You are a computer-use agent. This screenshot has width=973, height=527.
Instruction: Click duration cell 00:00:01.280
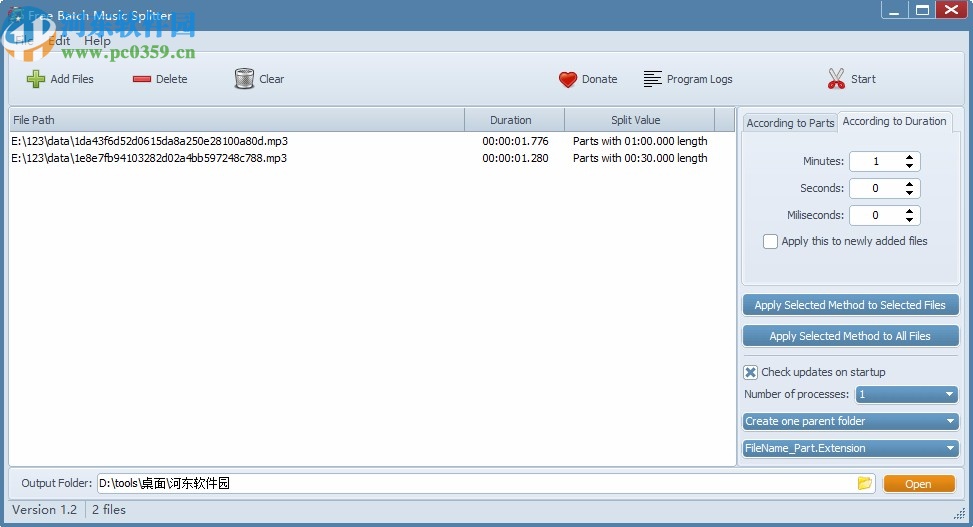[x=515, y=158]
